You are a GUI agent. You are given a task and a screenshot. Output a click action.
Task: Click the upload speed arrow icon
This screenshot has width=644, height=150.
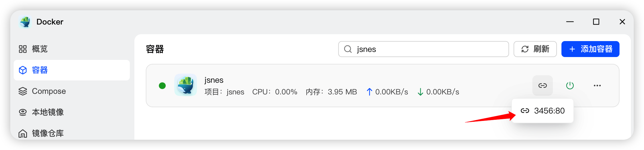click(369, 92)
